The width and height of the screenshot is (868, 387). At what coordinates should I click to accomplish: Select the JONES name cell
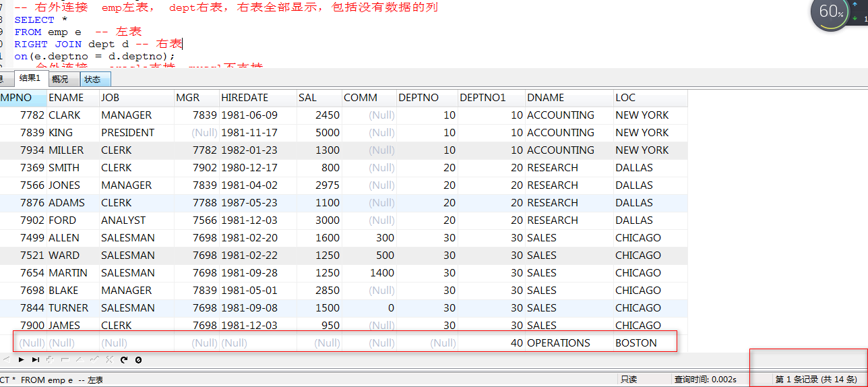pyautogui.click(x=73, y=185)
